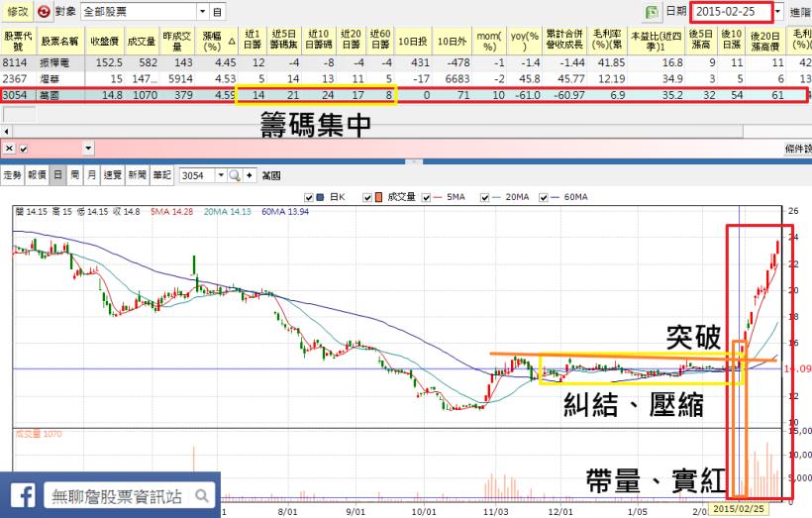Open the 全部股票 target dropdown
The width and height of the screenshot is (812, 518).
pyautogui.click(x=202, y=12)
